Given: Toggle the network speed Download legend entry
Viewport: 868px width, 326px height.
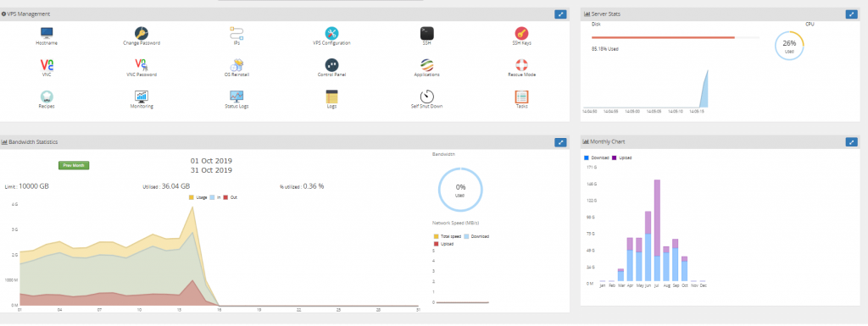Looking at the screenshot, I should click(476, 236).
